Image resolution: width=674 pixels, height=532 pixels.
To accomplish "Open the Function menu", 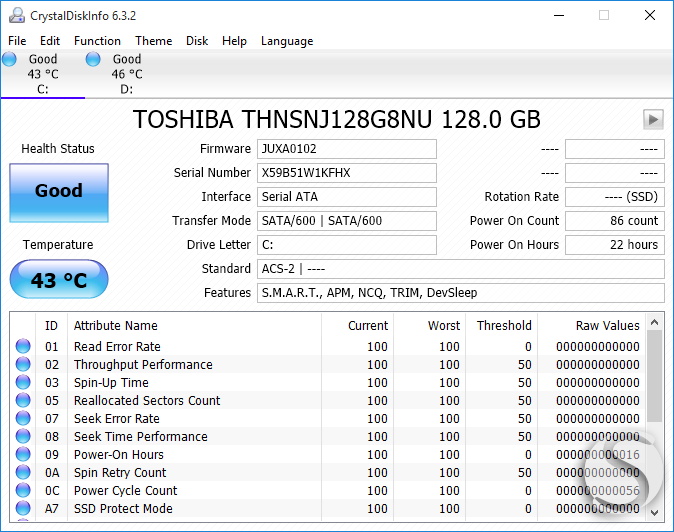I will tap(97, 41).
